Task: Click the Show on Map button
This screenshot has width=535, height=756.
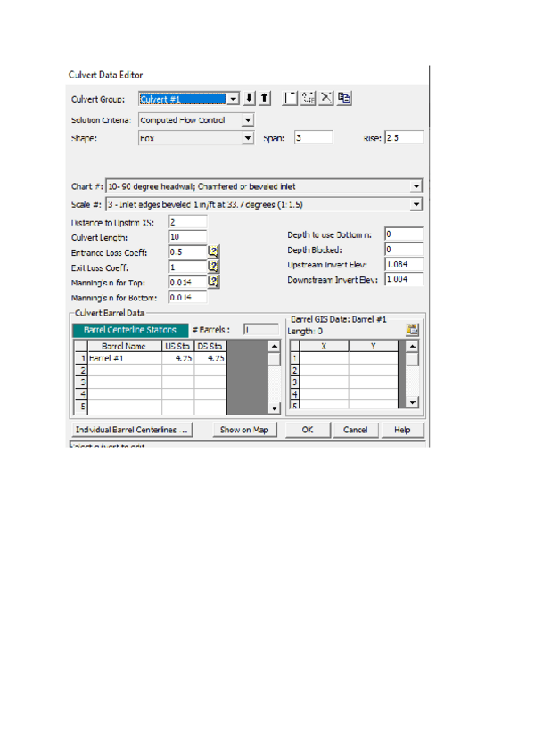Action: click(x=246, y=430)
